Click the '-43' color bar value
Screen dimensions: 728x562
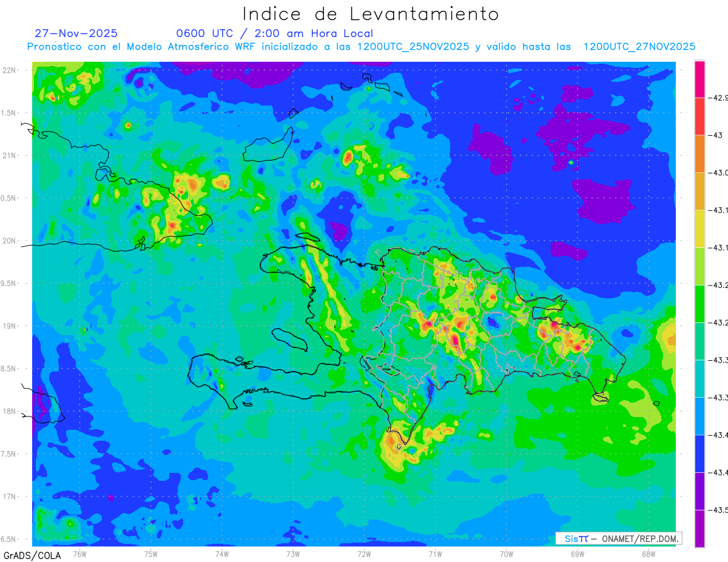point(716,136)
